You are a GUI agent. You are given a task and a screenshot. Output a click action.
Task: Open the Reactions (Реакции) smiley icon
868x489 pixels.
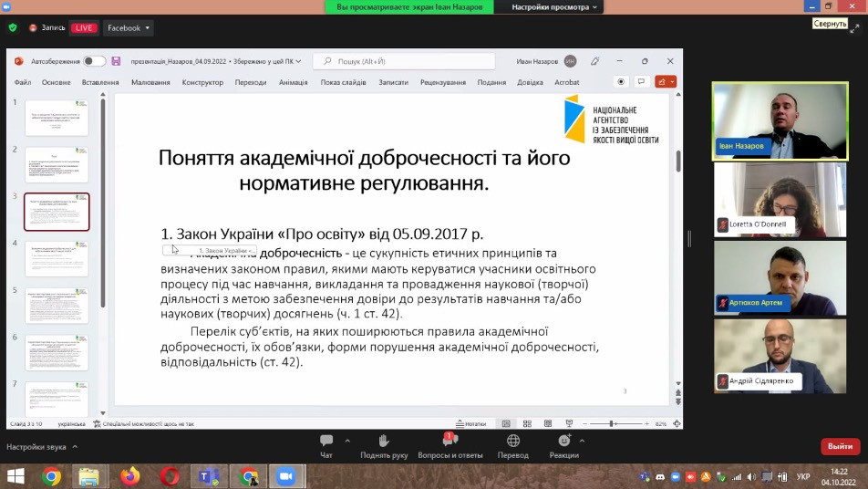(x=564, y=441)
